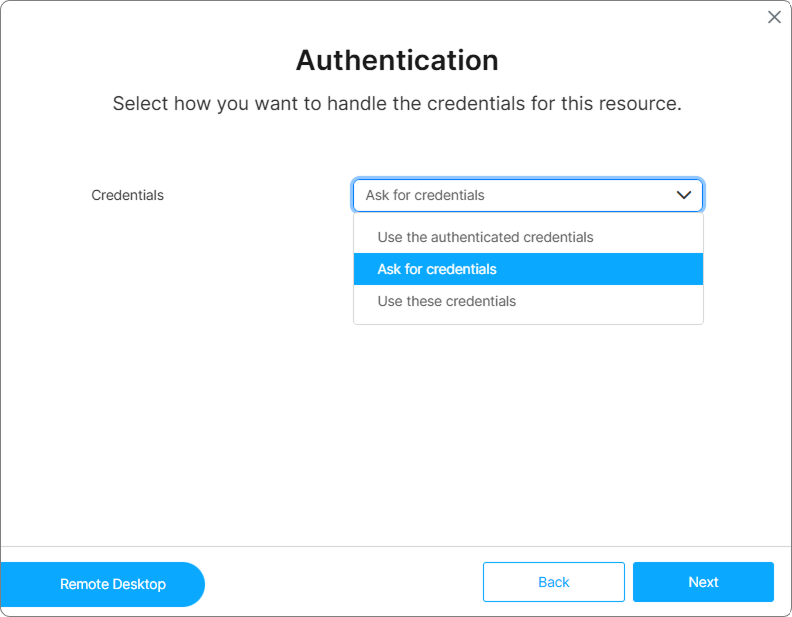792x617 pixels.
Task: Open the Credentials combo box
Action: (x=527, y=195)
